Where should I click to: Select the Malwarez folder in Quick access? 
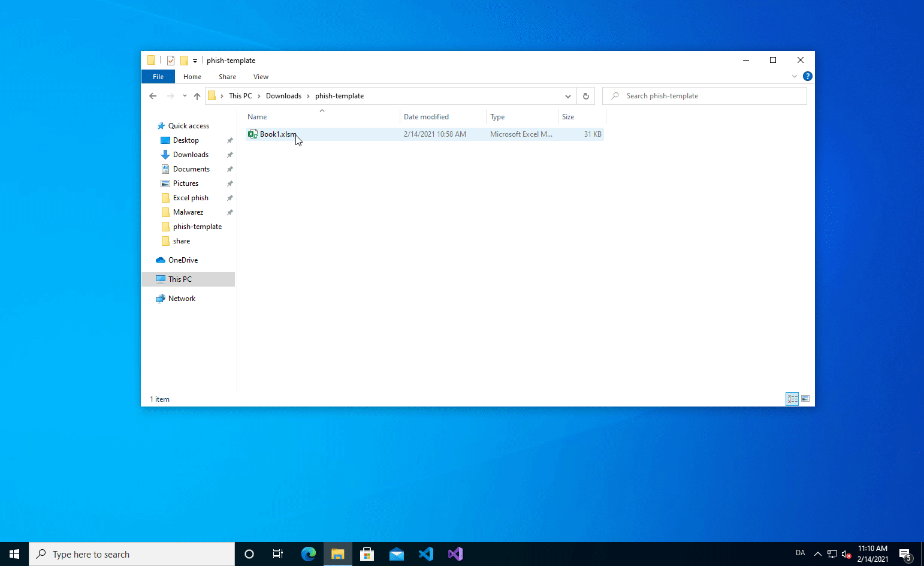click(188, 212)
